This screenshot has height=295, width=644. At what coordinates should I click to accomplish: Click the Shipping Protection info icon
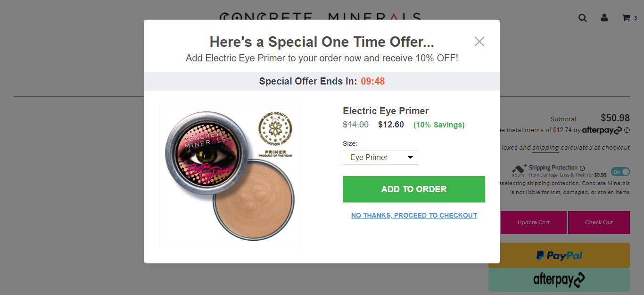[x=582, y=168]
